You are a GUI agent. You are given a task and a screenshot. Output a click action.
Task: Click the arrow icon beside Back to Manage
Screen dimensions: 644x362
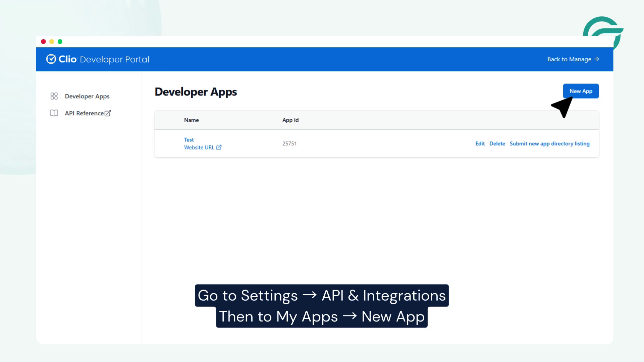click(597, 59)
